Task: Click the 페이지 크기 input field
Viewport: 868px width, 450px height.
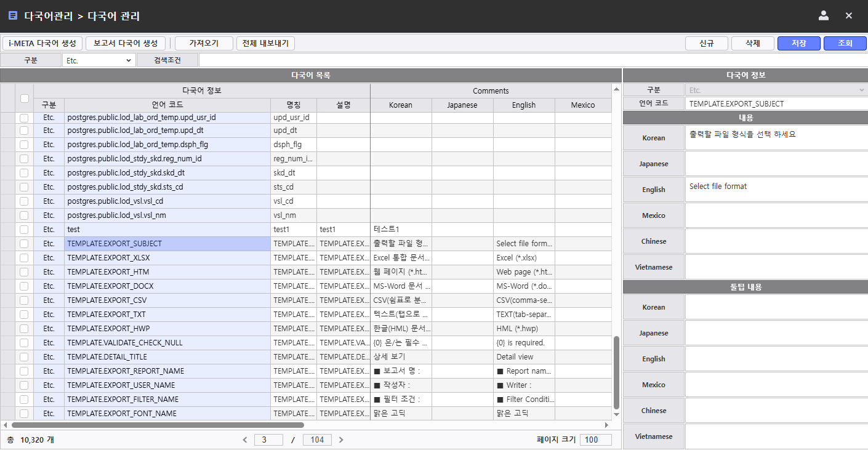Action: 596,440
